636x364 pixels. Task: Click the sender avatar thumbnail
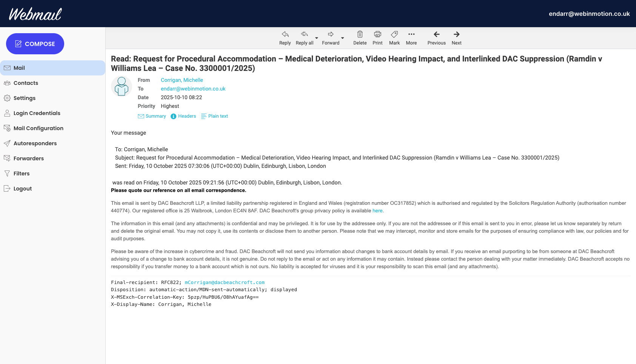[x=121, y=87]
